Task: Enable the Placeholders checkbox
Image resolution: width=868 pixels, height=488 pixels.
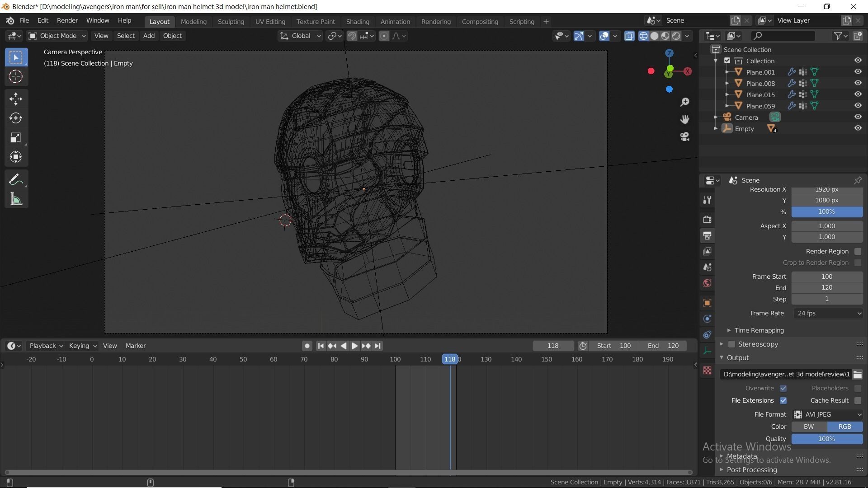Action: [x=858, y=388]
